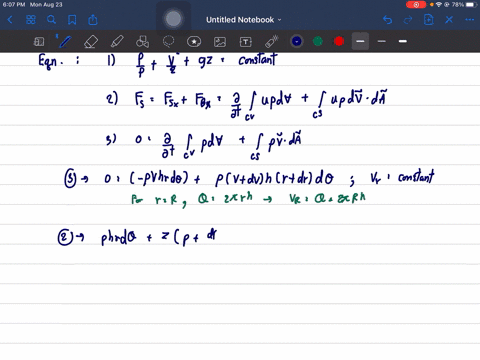Viewport: 480px width, 360px height.
Task: Select the Pen tool
Action: point(65,42)
